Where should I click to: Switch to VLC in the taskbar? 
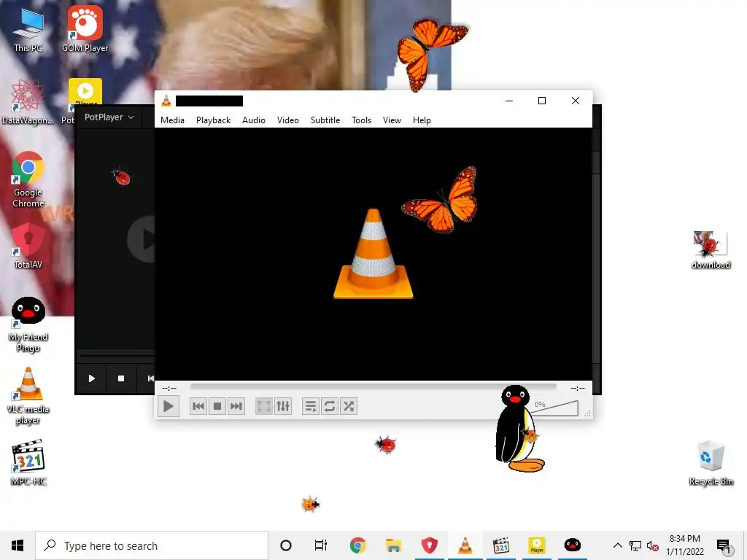465,545
